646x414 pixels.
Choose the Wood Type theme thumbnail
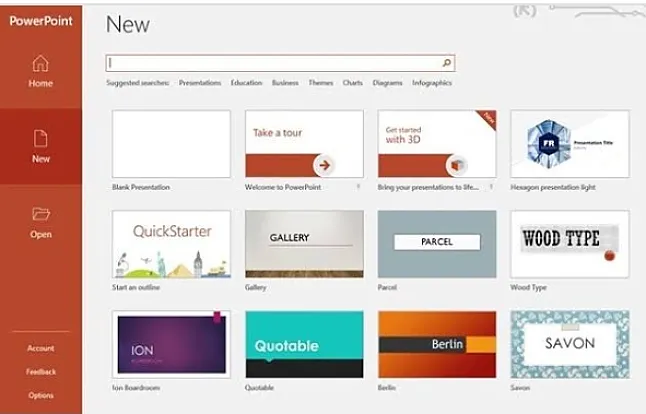(570, 244)
